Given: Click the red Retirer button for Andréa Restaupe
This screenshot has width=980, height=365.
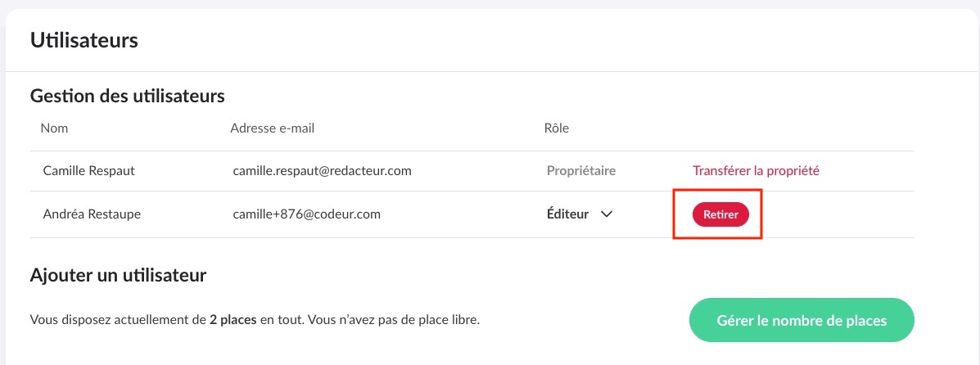Looking at the screenshot, I should 720,214.
